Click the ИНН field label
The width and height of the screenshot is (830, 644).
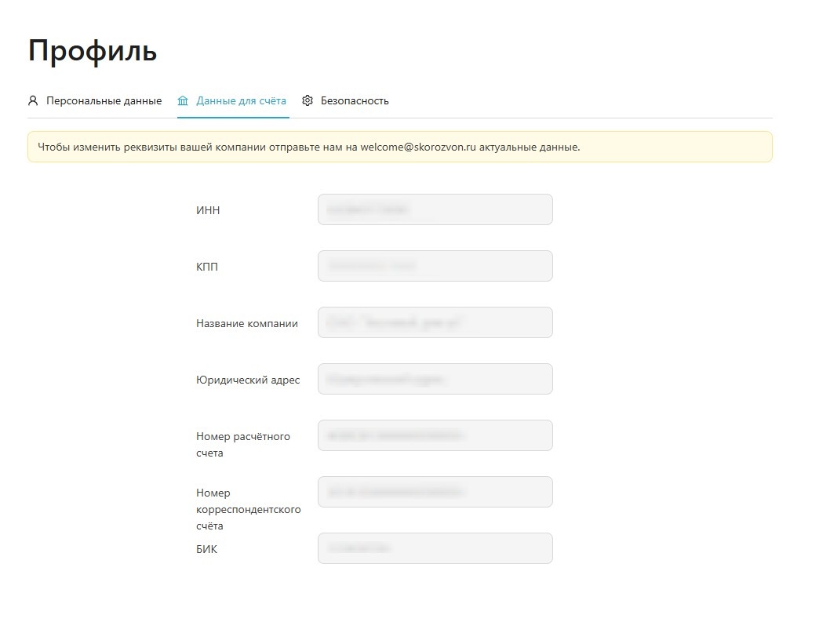(208, 210)
